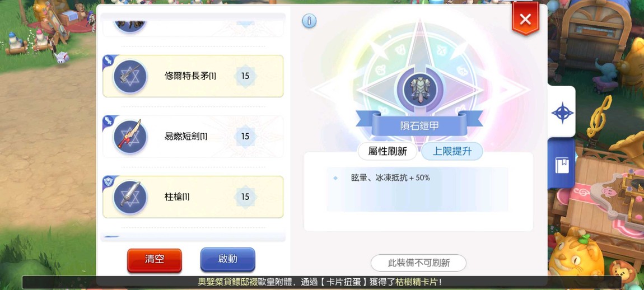Tap the 隕石鎧甲 name banner
644x290 pixels.
pyautogui.click(x=419, y=125)
